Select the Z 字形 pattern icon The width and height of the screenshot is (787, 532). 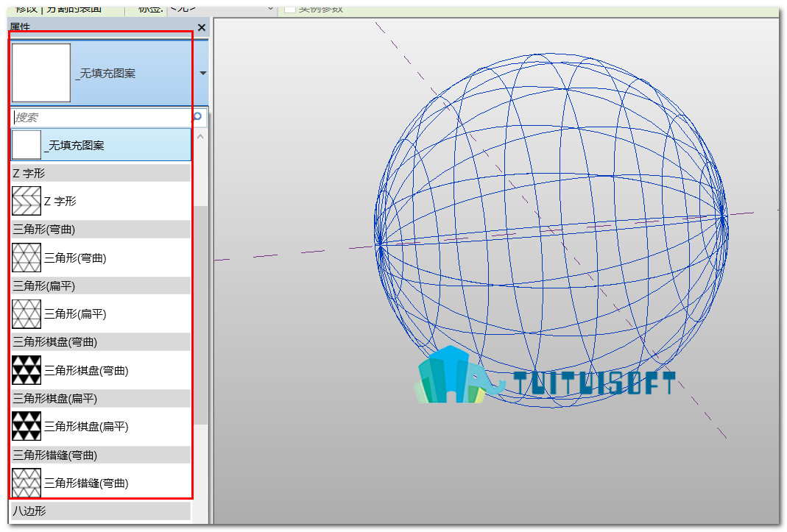pos(26,202)
